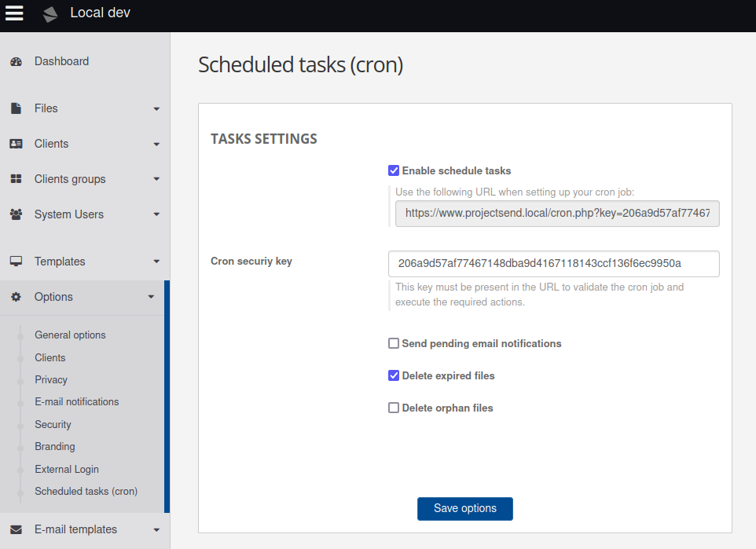Image resolution: width=756 pixels, height=549 pixels.
Task: Disable the Enable schedule tasks checkbox
Action: click(393, 170)
